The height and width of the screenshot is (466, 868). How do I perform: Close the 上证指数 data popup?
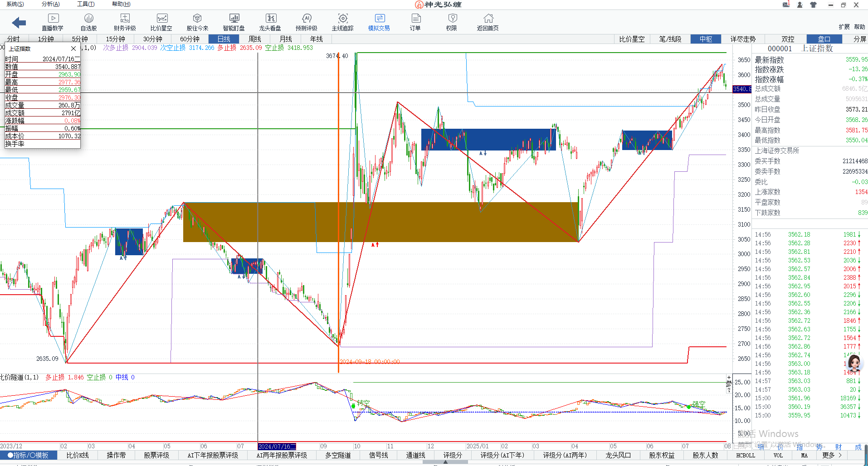click(73, 49)
